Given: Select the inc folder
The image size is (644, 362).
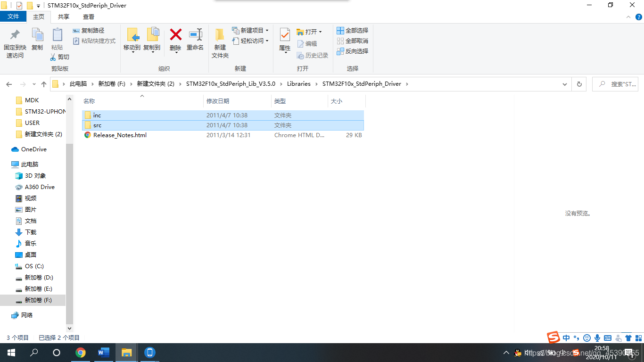Looking at the screenshot, I should (x=223, y=115).
